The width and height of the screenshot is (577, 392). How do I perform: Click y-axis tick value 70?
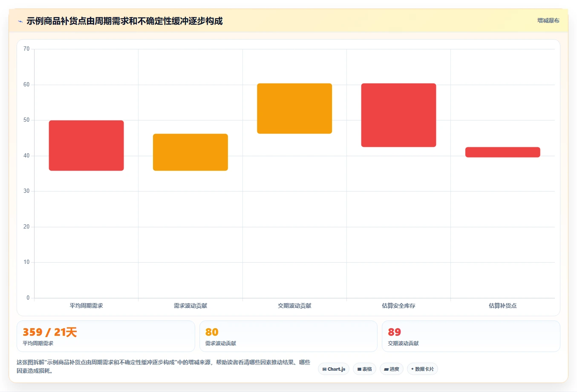point(26,49)
